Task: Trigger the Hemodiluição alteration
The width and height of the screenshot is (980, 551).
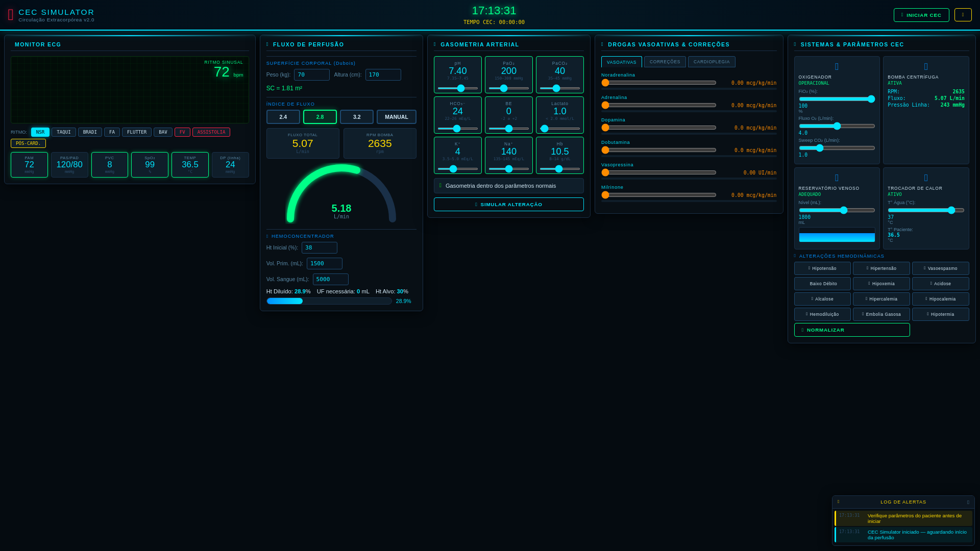Action: point(822,314)
